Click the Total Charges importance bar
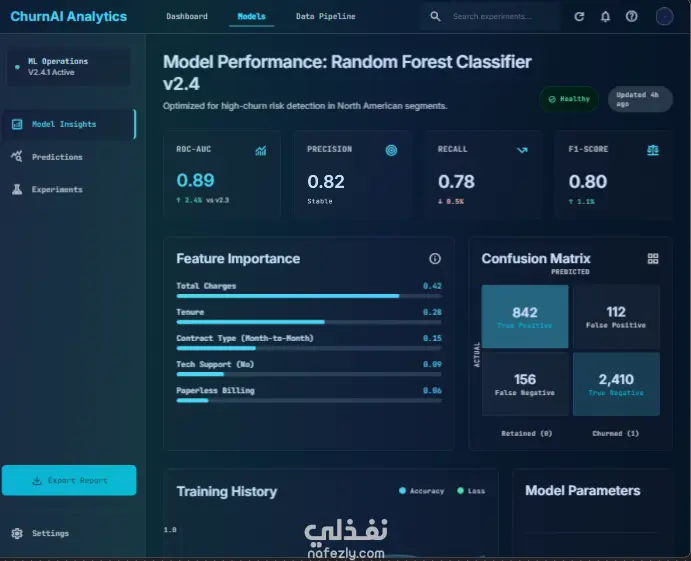This screenshot has width=691, height=561. [x=308, y=296]
